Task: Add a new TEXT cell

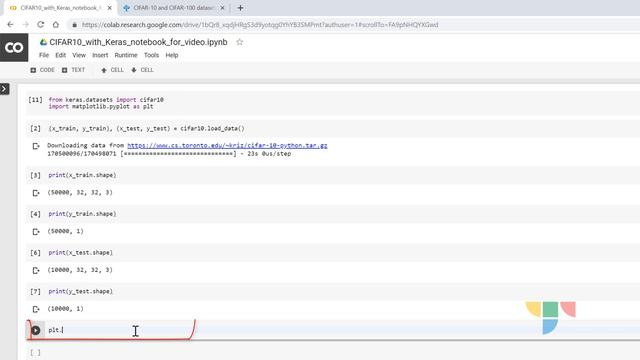Action: coord(73,70)
